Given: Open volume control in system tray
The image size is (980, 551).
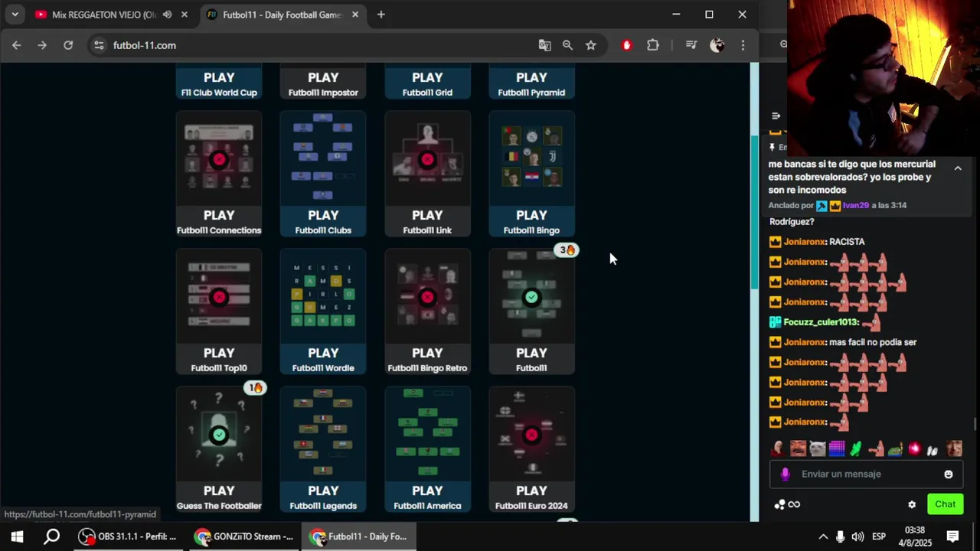Looking at the screenshot, I should [857, 536].
